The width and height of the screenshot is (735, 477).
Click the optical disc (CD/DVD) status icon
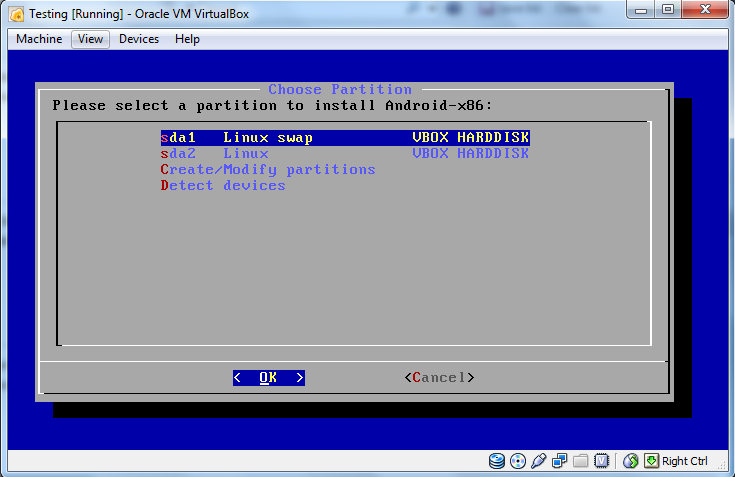click(518, 461)
